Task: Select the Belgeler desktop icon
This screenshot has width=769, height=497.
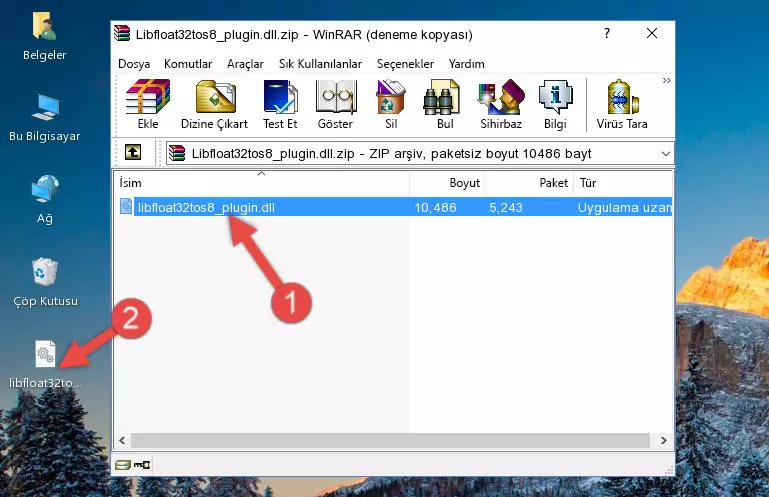Action: [x=45, y=37]
